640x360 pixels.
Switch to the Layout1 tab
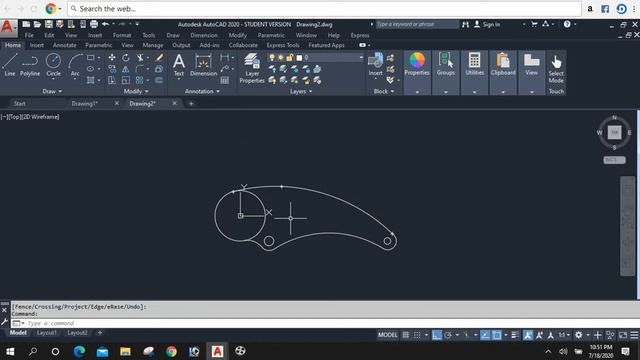click(x=47, y=333)
